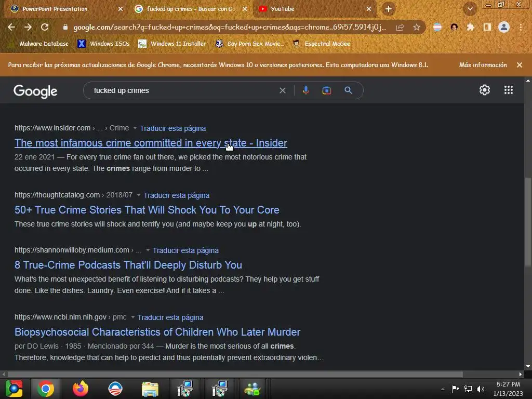Open the Chrome profile avatar
Image resolution: width=532 pixels, height=399 pixels.
point(504,27)
